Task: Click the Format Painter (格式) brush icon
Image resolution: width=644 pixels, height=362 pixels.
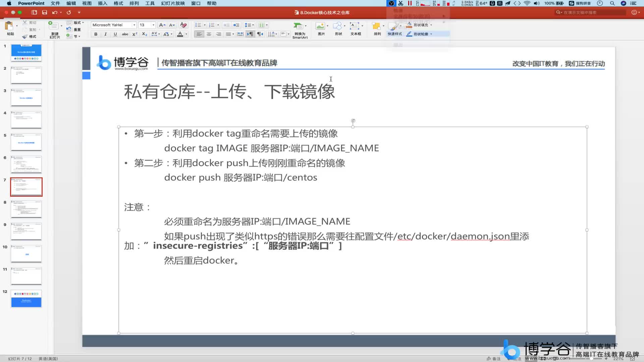Action: 25,37
